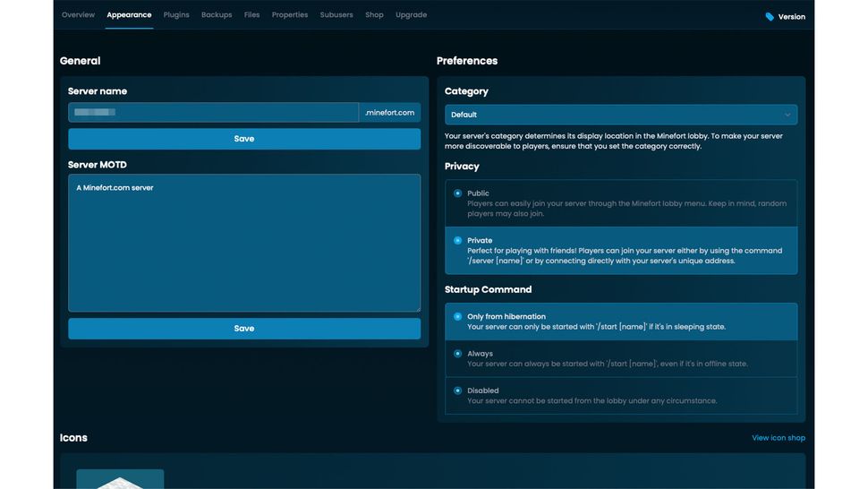
Task: Click inside the Server MOTD text area
Action: (x=244, y=243)
